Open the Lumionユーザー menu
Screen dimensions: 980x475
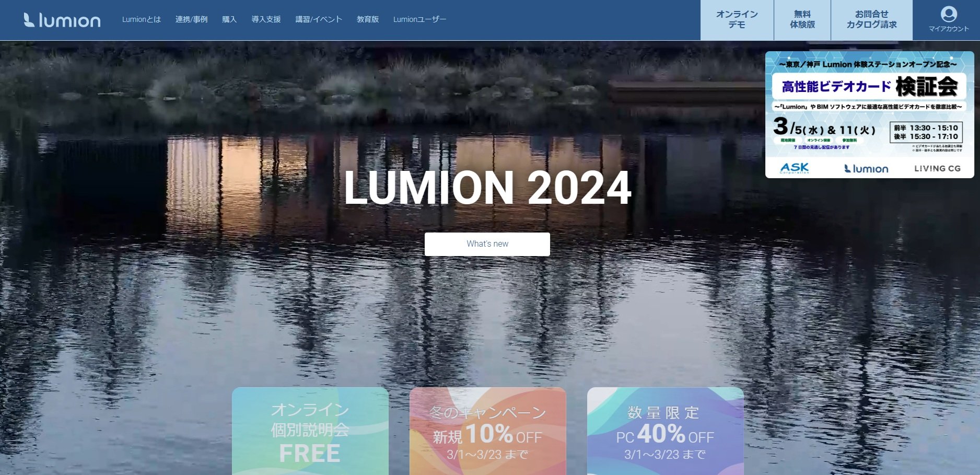click(x=419, y=19)
